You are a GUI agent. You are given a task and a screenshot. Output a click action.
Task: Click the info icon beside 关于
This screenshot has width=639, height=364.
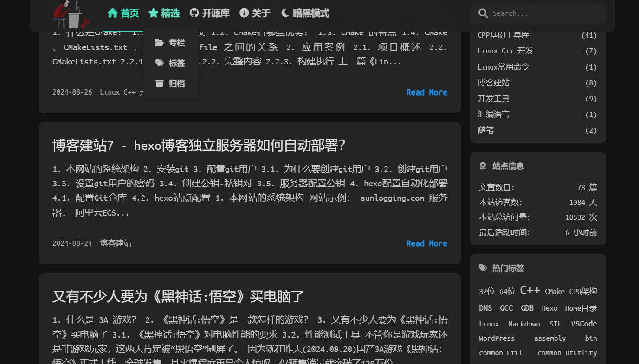tap(244, 13)
